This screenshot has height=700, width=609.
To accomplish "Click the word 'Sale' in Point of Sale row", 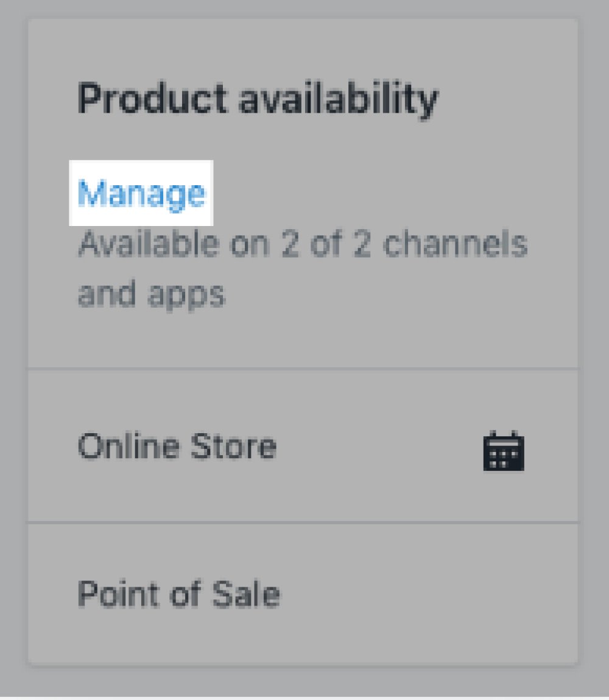I will tap(246, 594).
